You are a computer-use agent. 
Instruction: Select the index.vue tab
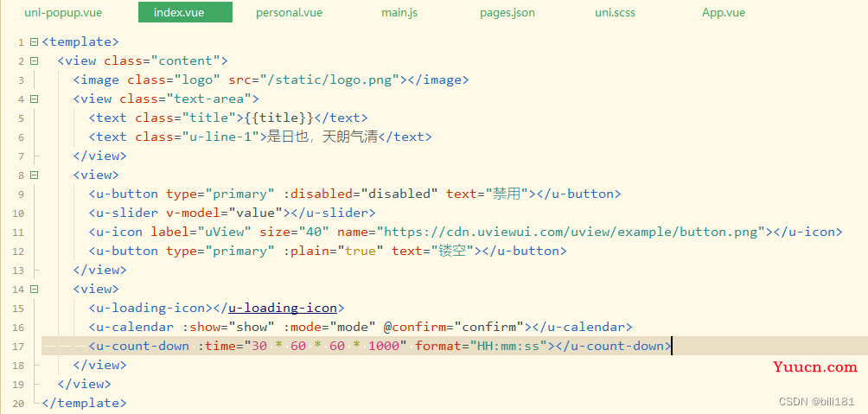point(186,13)
